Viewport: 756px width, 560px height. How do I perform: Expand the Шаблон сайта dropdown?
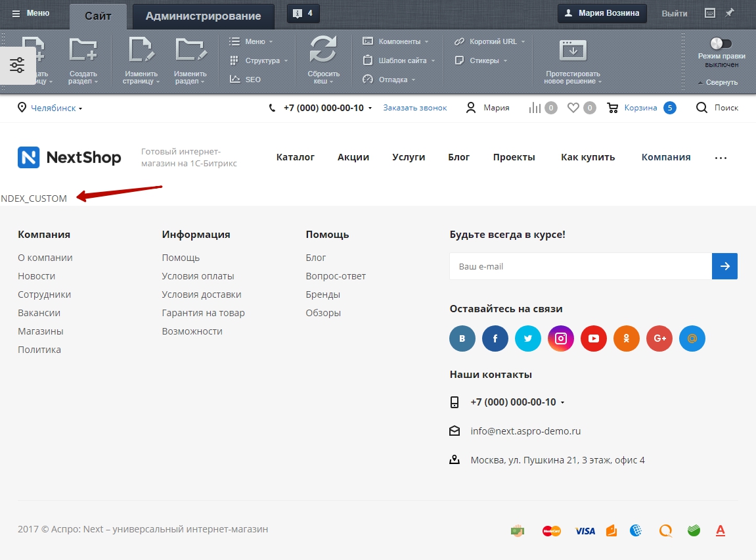pos(399,60)
